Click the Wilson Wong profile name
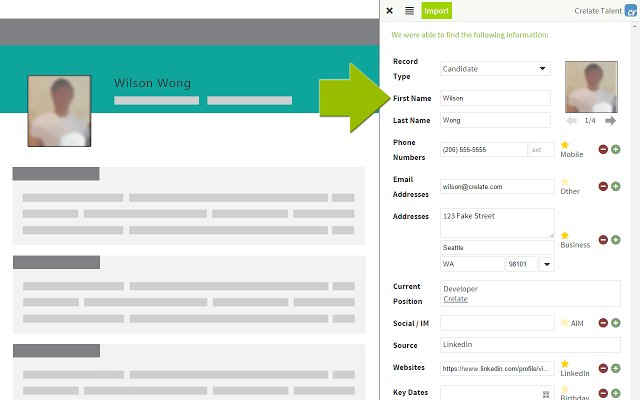 (x=152, y=83)
